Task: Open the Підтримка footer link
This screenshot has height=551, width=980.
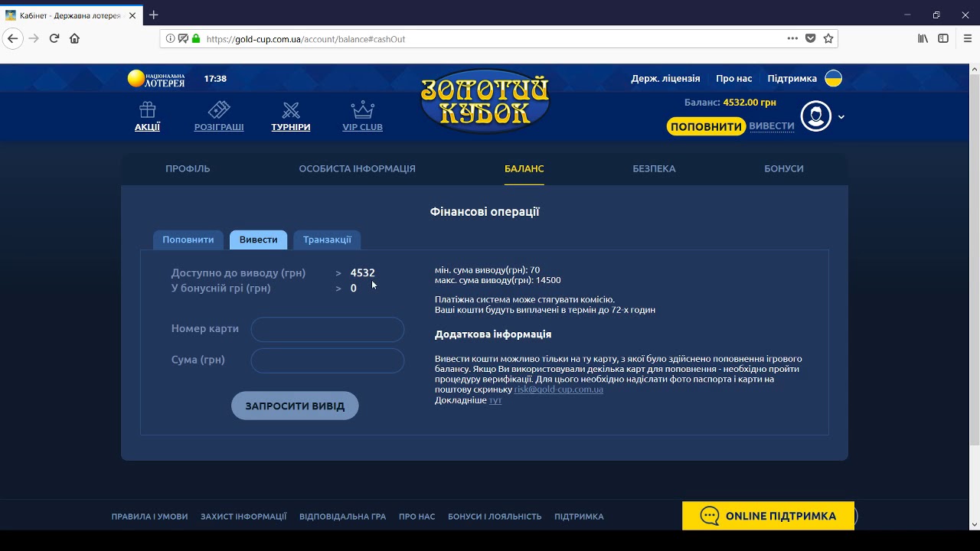Action: (x=579, y=517)
